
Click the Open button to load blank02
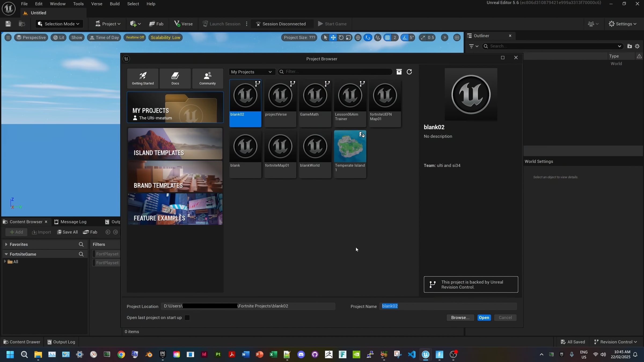pos(484,317)
